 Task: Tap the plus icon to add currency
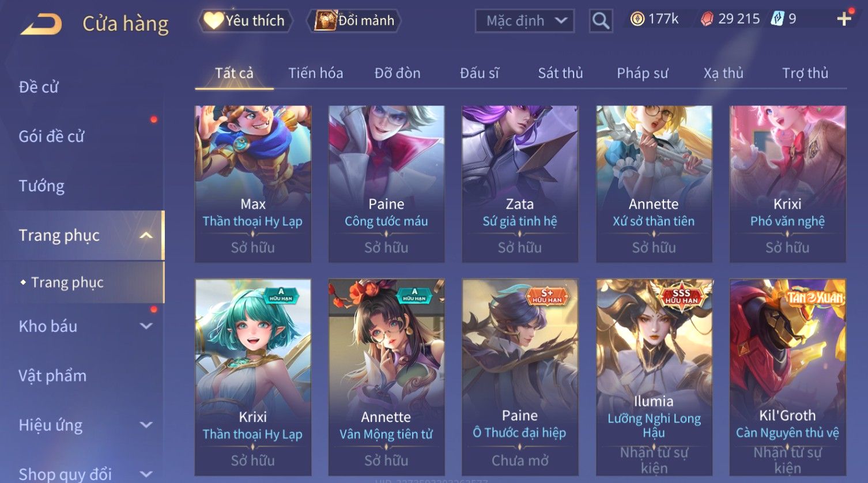[x=844, y=19]
